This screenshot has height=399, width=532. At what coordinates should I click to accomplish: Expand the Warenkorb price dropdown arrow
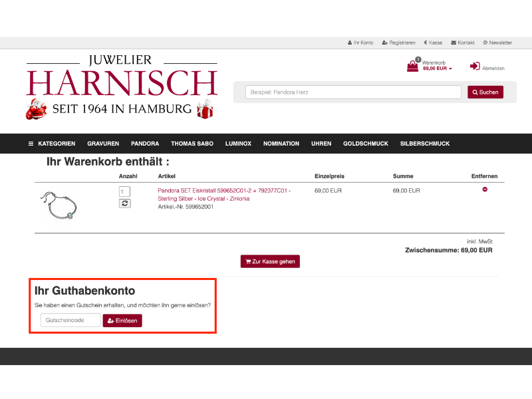tap(450, 68)
